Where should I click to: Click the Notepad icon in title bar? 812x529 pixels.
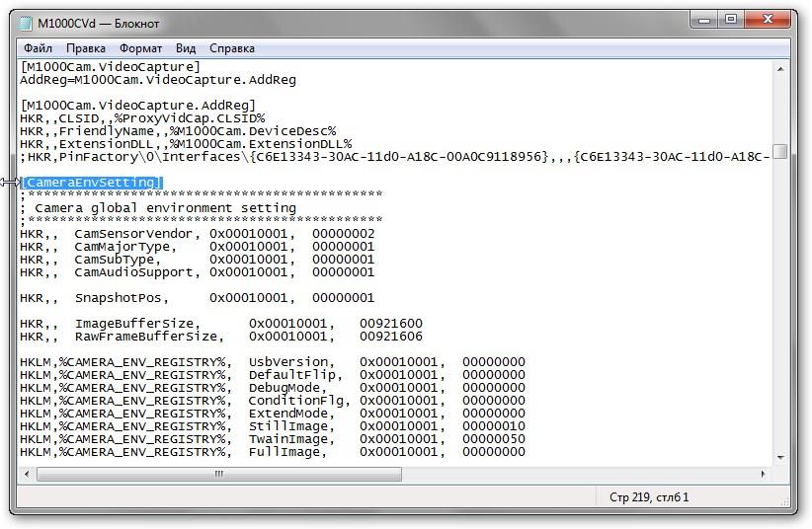pos(26,23)
